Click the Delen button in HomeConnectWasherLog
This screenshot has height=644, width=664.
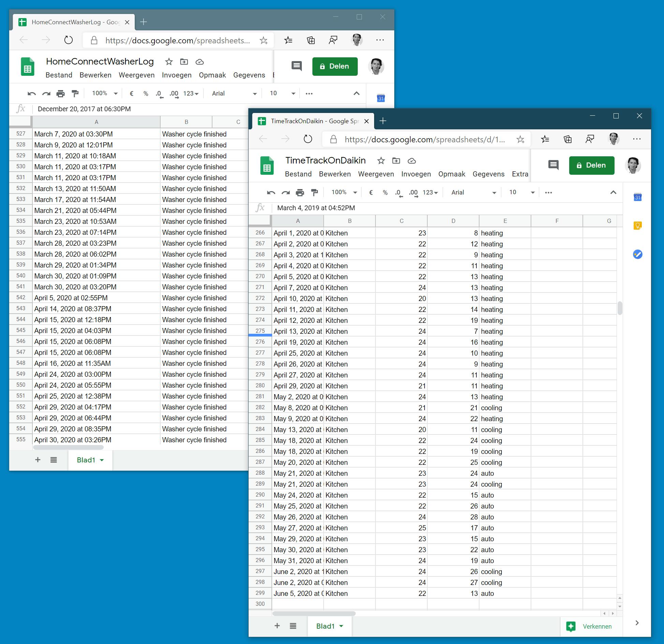[x=335, y=67]
